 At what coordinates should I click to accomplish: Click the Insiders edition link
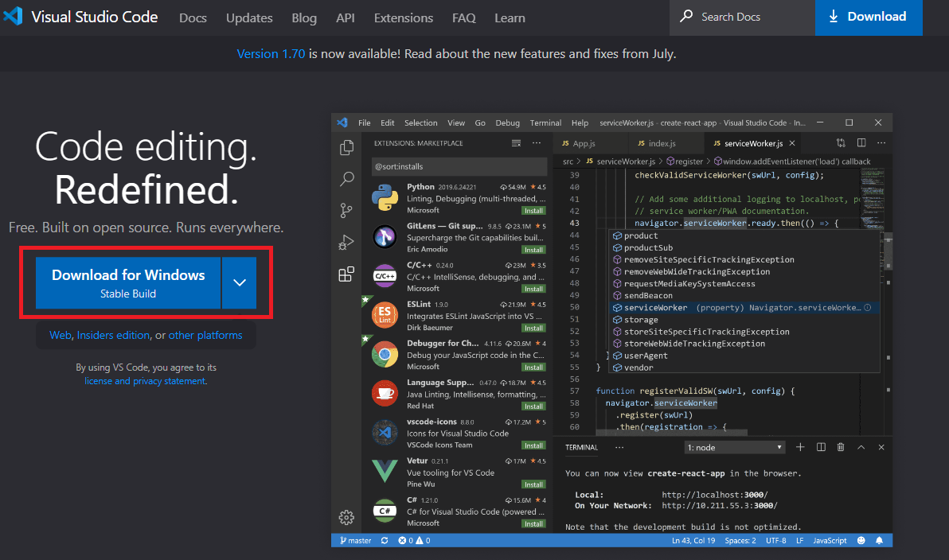click(113, 335)
